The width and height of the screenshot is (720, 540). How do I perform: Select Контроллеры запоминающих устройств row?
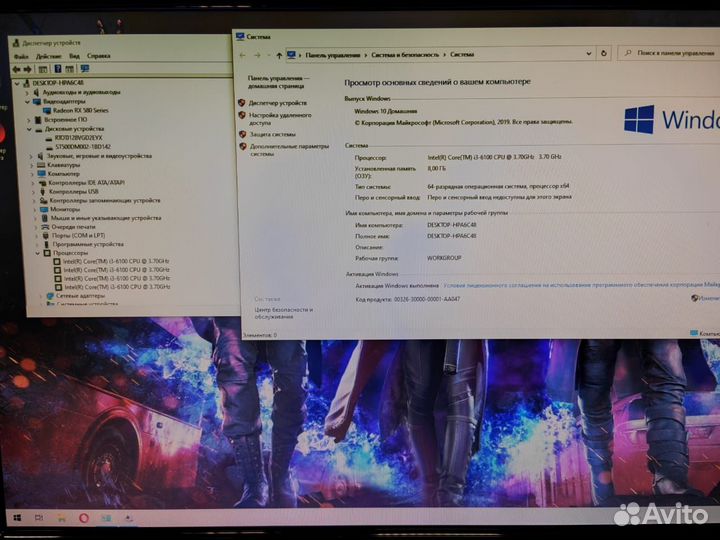pyautogui.click(x=105, y=201)
